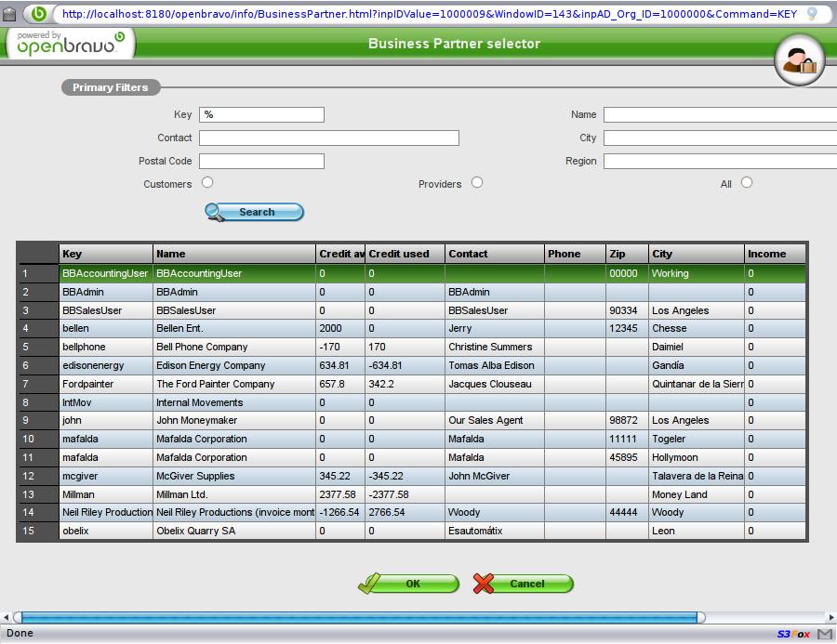Screen dimensions: 837x644
Task: Click the Openbravo logo in header
Action: (71, 43)
